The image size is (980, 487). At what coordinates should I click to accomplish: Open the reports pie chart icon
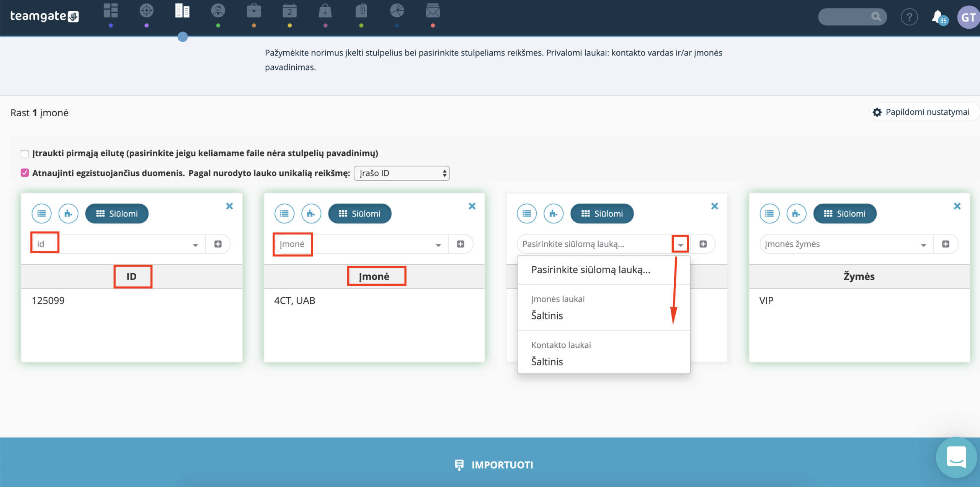397,11
